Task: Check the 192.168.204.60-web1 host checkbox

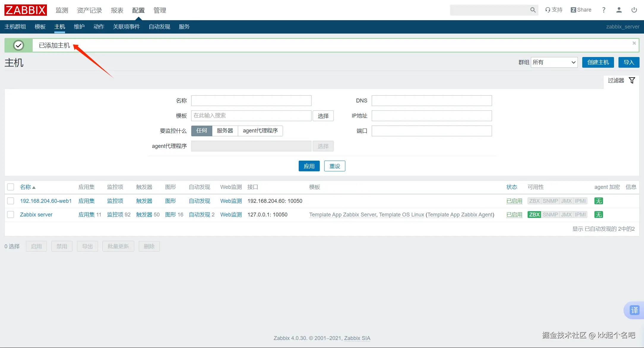Action: (11, 201)
